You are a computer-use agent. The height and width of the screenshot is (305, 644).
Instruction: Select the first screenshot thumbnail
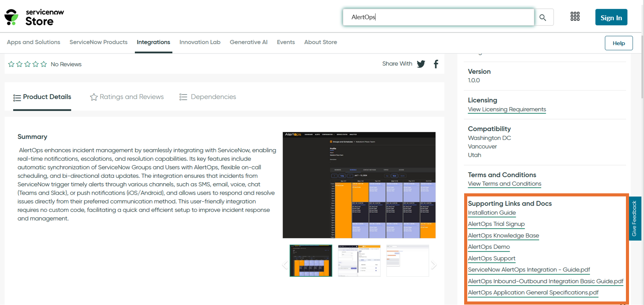click(311, 260)
